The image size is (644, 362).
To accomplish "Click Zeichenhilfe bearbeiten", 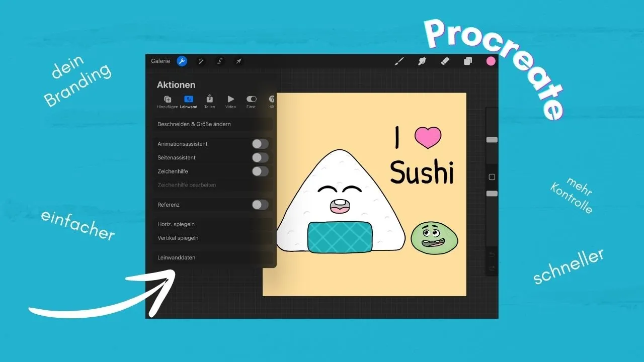I will coord(213,185).
